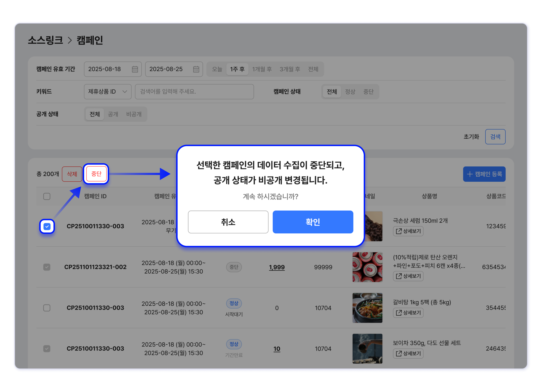This screenshot has width=542, height=392.
Task: Select 비공개 in 공개 상태 filter
Action: [134, 114]
